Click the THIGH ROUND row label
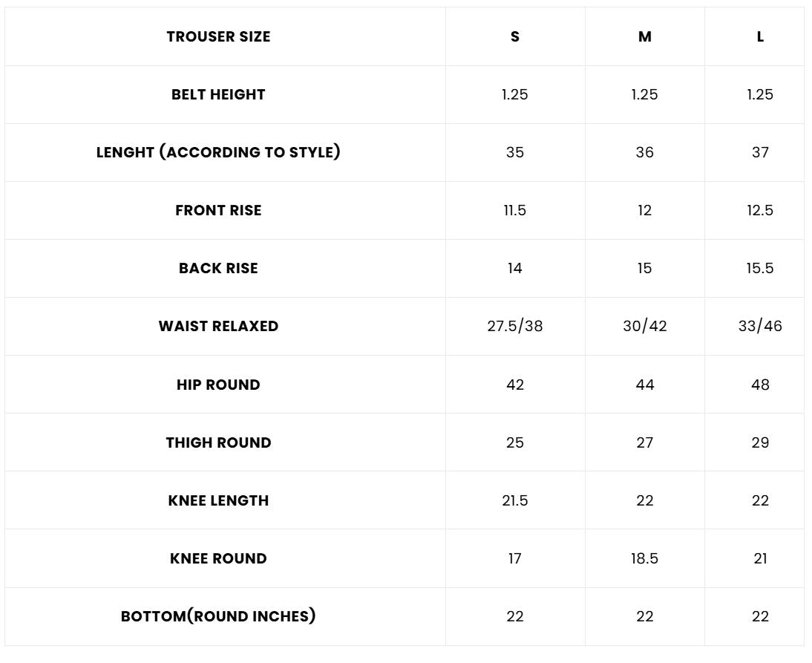This screenshot has height=663, width=812. [218, 442]
